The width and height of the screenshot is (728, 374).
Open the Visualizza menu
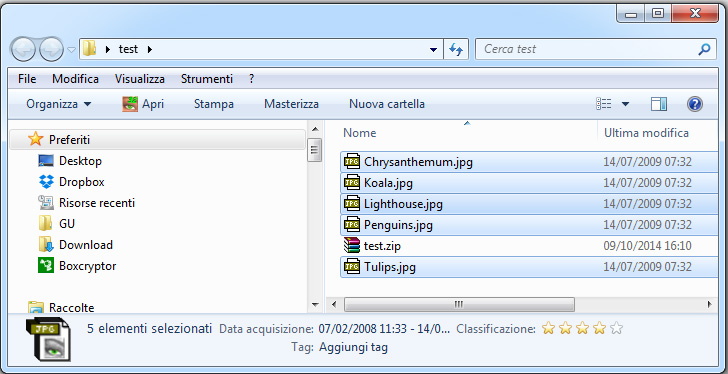coord(140,79)
